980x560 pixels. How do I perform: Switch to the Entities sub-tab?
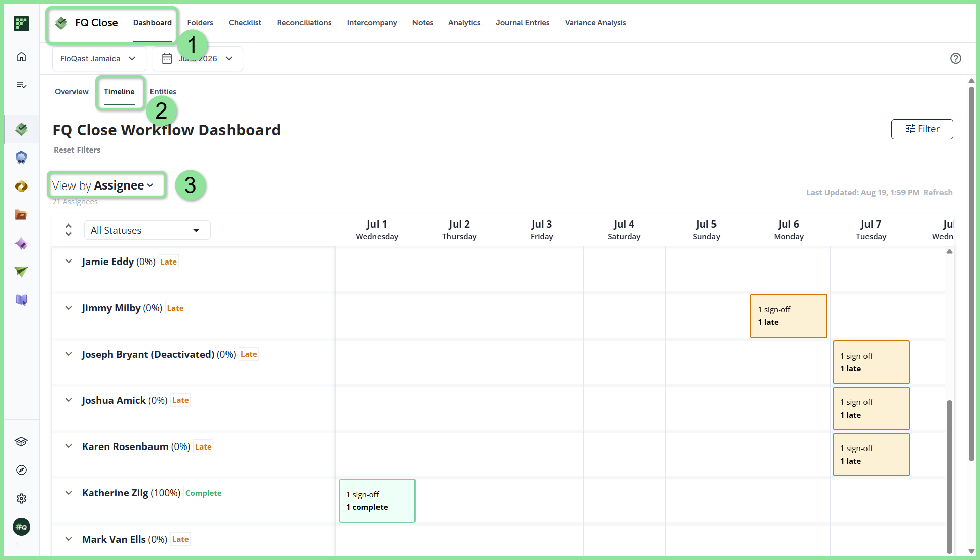coord(163,92)
